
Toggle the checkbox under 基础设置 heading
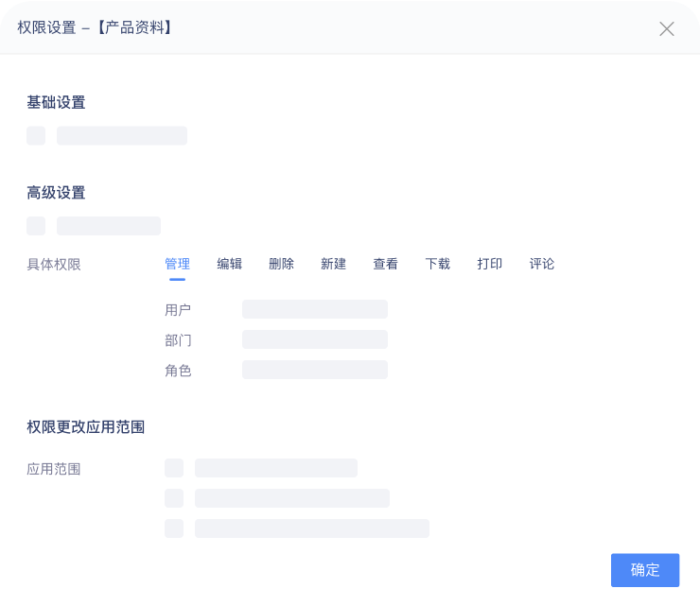click(x=36, y=135)
